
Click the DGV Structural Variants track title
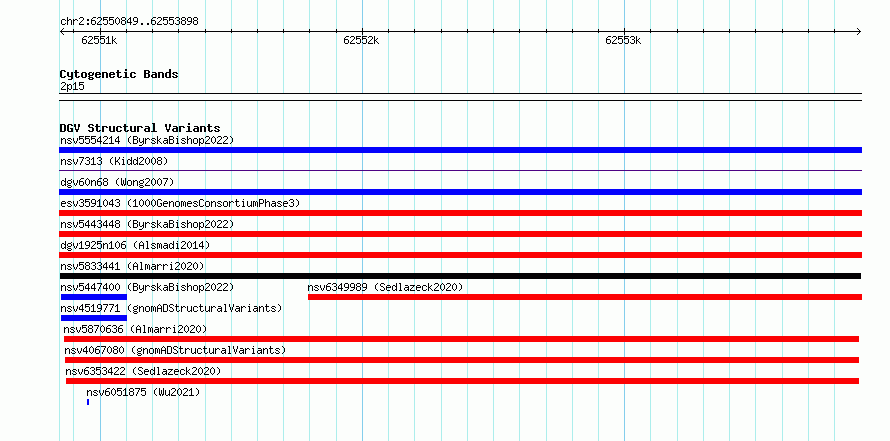tap(140, 128)
